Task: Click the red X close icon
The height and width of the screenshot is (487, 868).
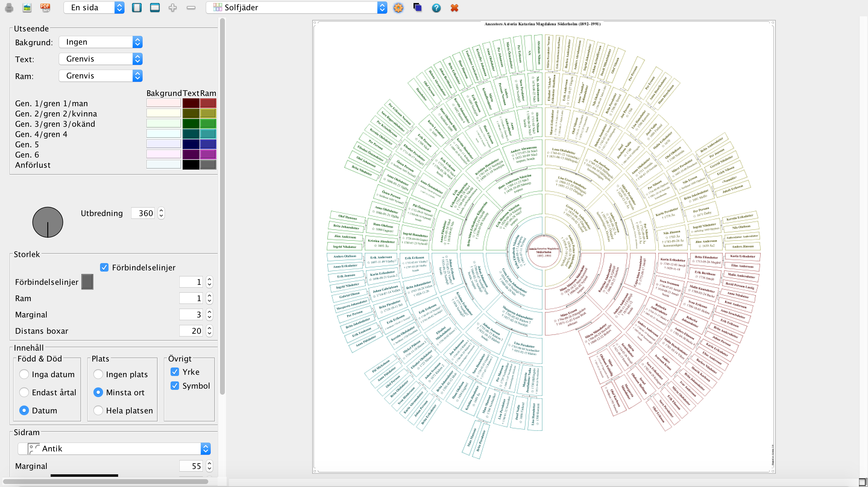Action: 454,8
